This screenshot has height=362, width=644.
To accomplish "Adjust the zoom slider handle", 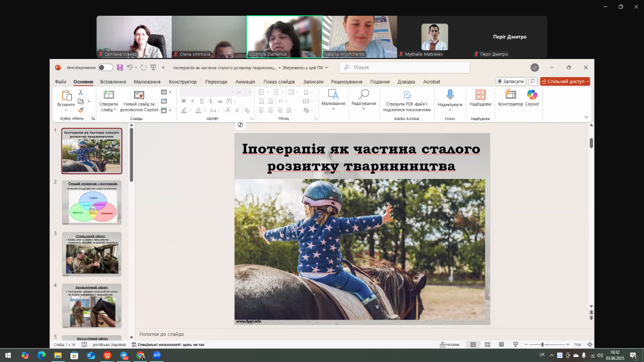I will click(x=542, y=344).
